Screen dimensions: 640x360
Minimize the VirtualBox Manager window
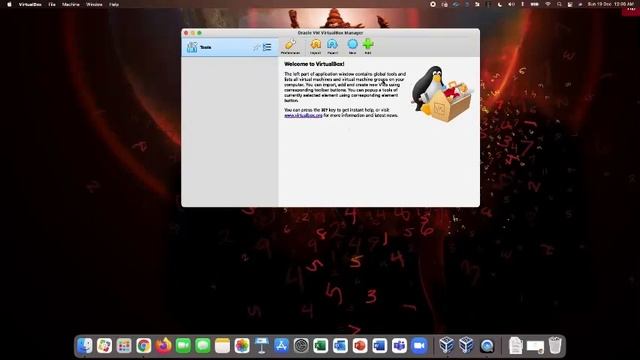pos(193,33)
